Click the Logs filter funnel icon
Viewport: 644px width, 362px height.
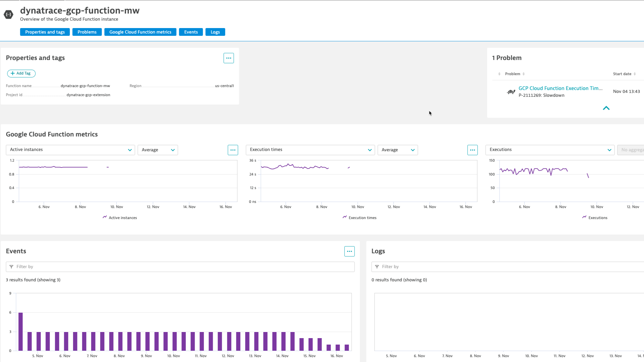point(377,267)
